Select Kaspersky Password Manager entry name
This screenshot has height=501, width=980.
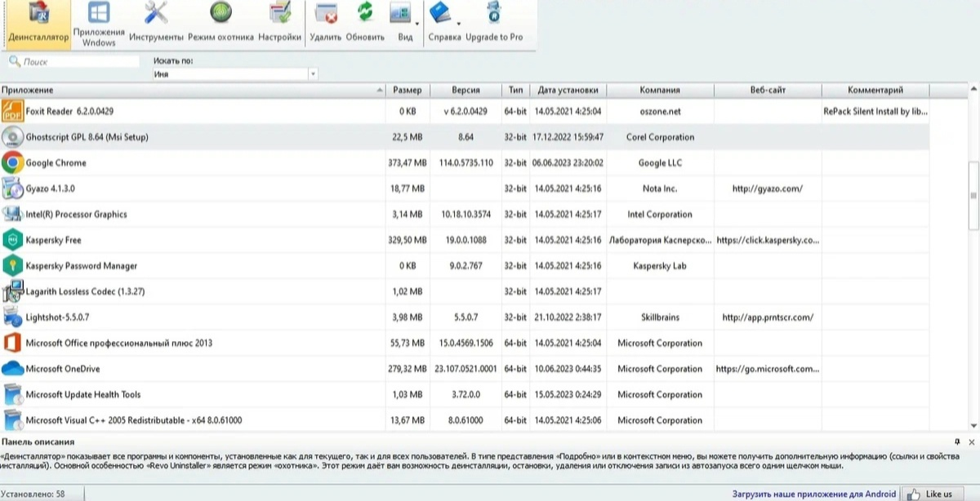coord(82,266)
